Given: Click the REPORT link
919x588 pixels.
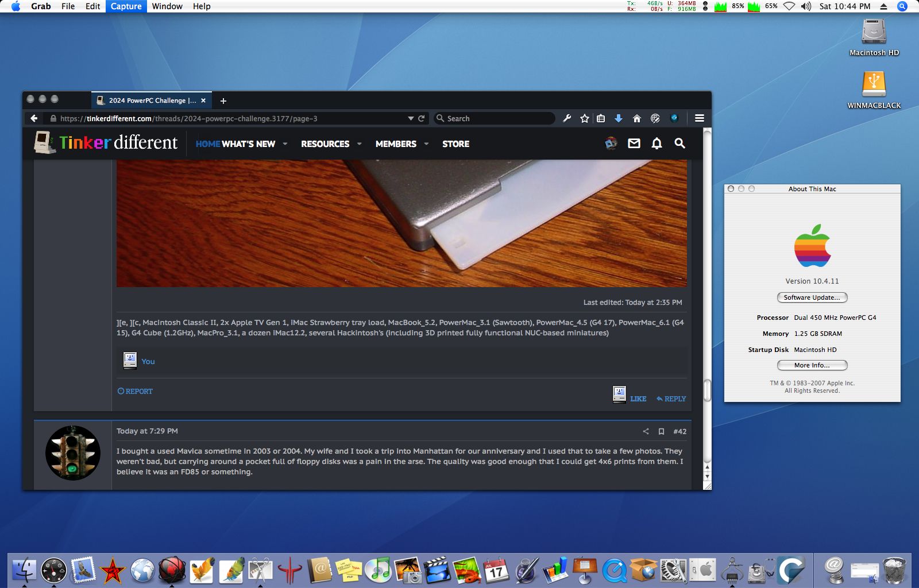Looking at the screenshot, I should point(135,391).
